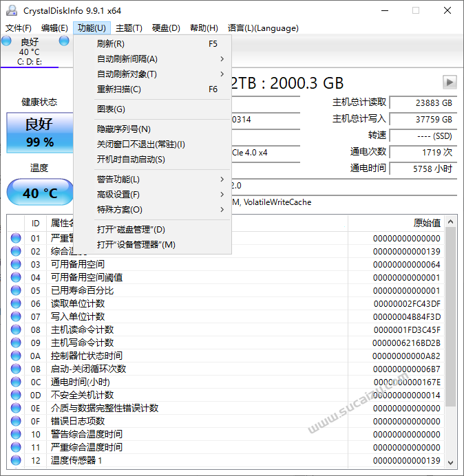Click the 原始值 column header
Viewport: 464px width, 476px height.
(396, 223)
